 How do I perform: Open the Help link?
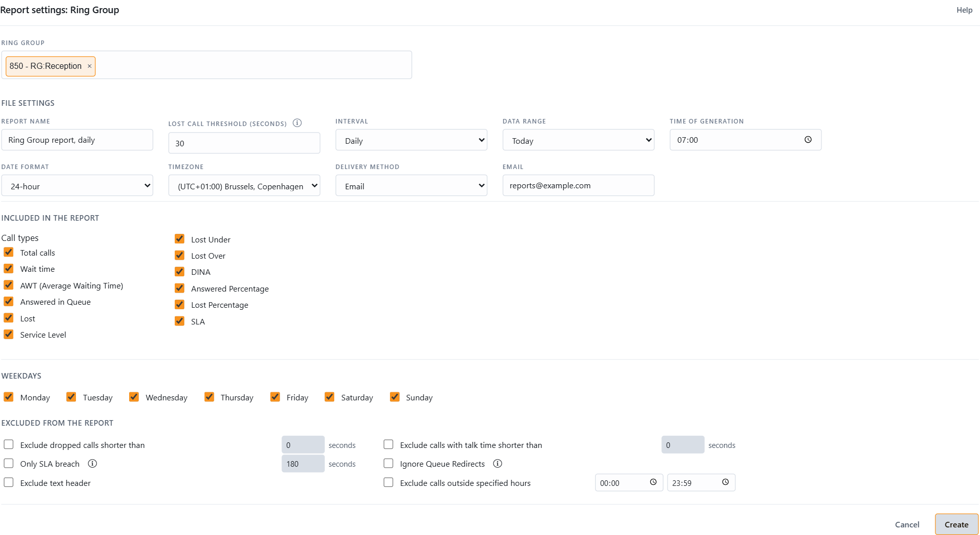tap(964, 10)
